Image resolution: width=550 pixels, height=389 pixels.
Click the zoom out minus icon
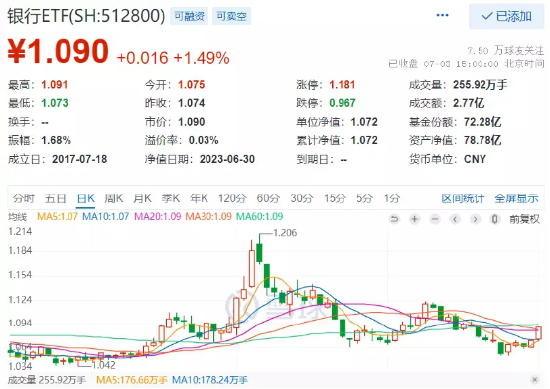coord(435,219)
